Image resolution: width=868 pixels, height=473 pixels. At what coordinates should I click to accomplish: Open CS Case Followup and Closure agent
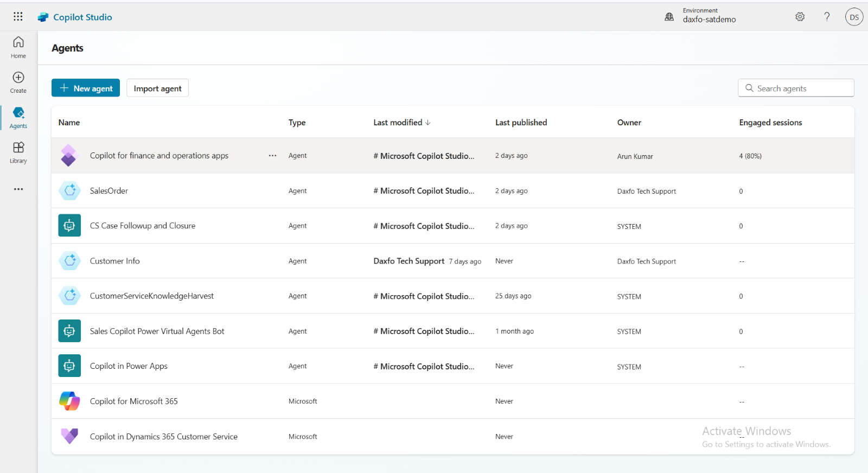pos(143,226)
